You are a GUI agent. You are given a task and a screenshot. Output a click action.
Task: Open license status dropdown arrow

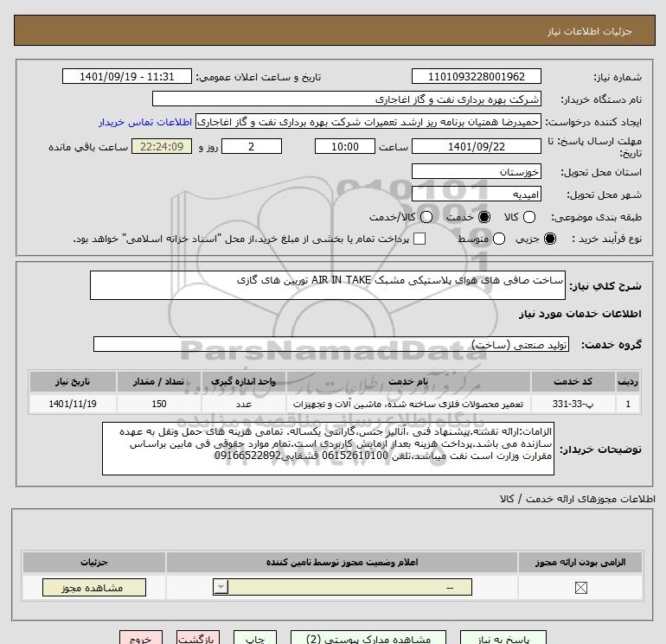[221, 587]
